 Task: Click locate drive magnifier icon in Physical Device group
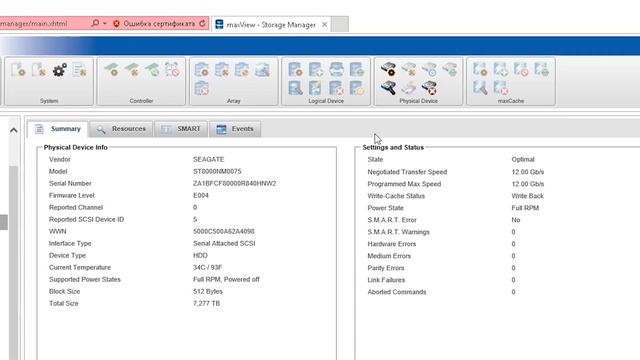click(x=388, y=88)
